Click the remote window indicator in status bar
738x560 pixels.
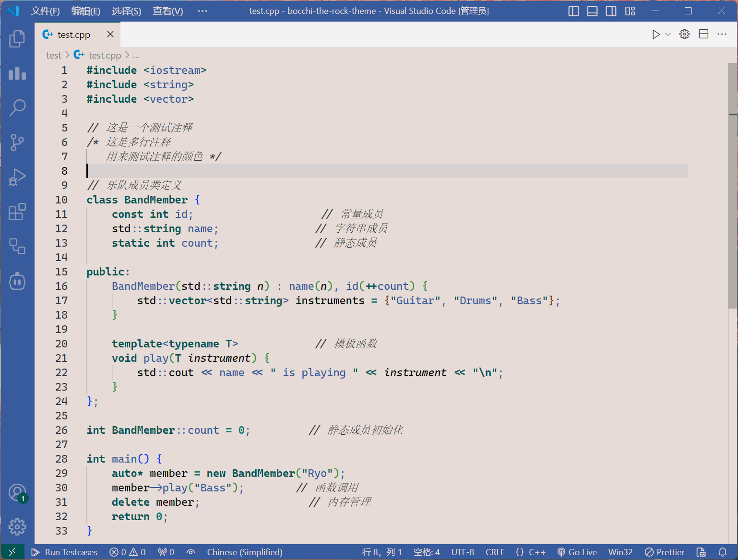click(x=13, y=552)
